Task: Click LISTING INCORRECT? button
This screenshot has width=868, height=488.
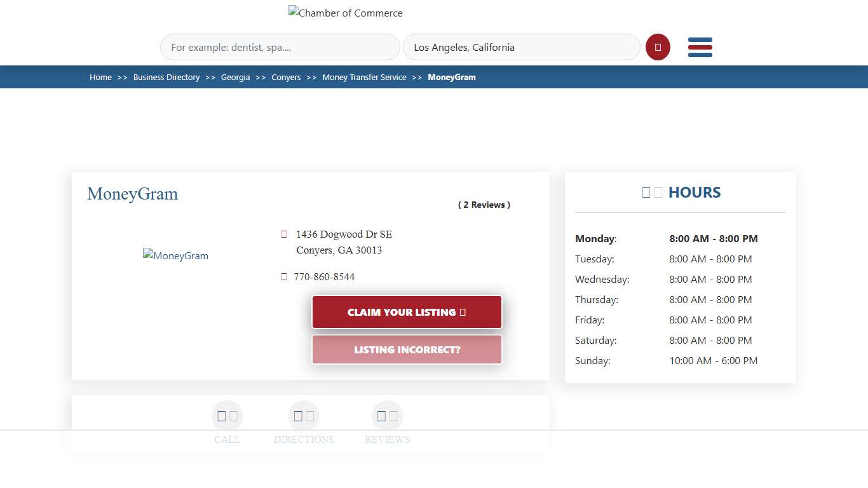Action: click(x=406, y=349)
